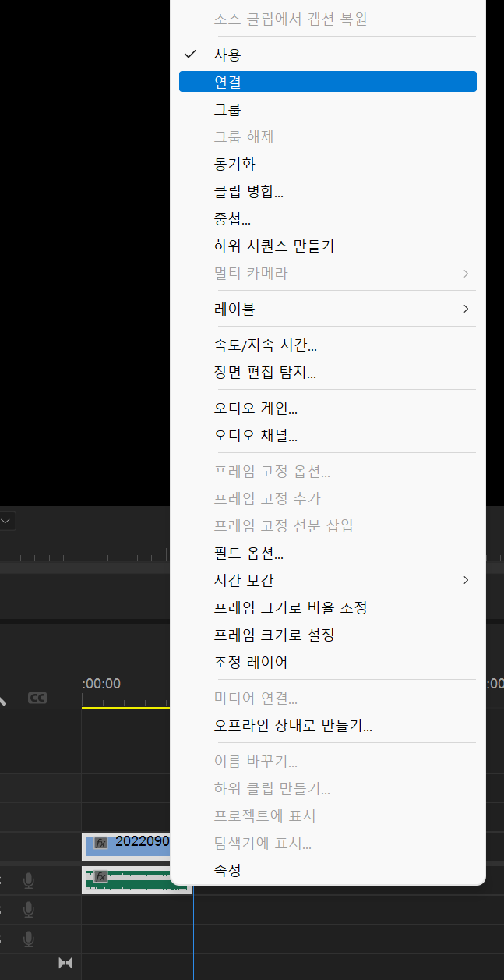Click the :00:00 timecode on the timeline ruler

point(101,684)
